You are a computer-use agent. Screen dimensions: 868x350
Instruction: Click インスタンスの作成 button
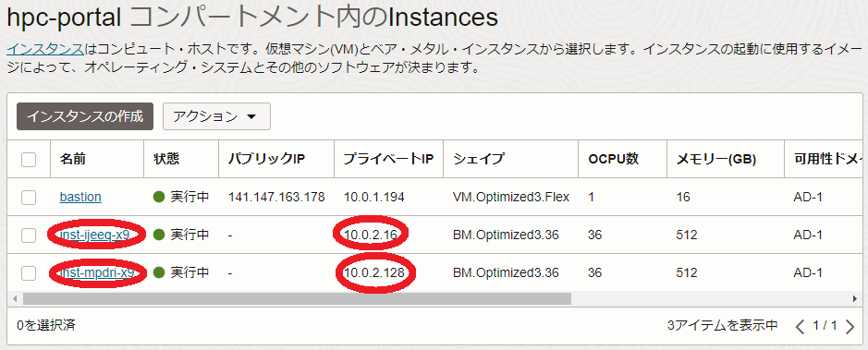[x=85, y=116]
